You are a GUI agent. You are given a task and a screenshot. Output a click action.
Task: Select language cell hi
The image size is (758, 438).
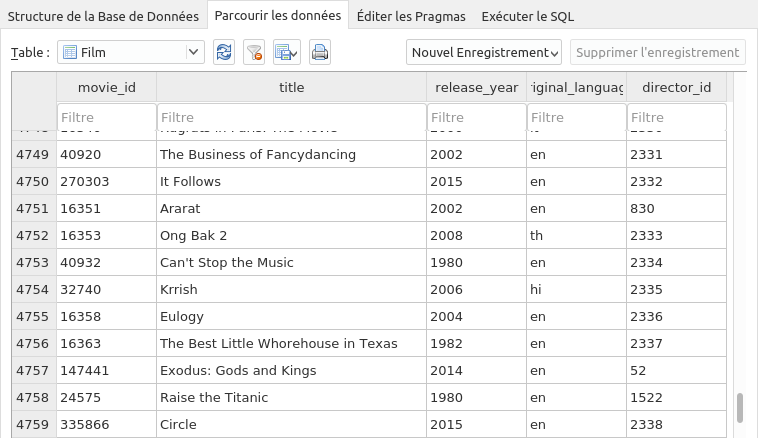tap(577, 290)
